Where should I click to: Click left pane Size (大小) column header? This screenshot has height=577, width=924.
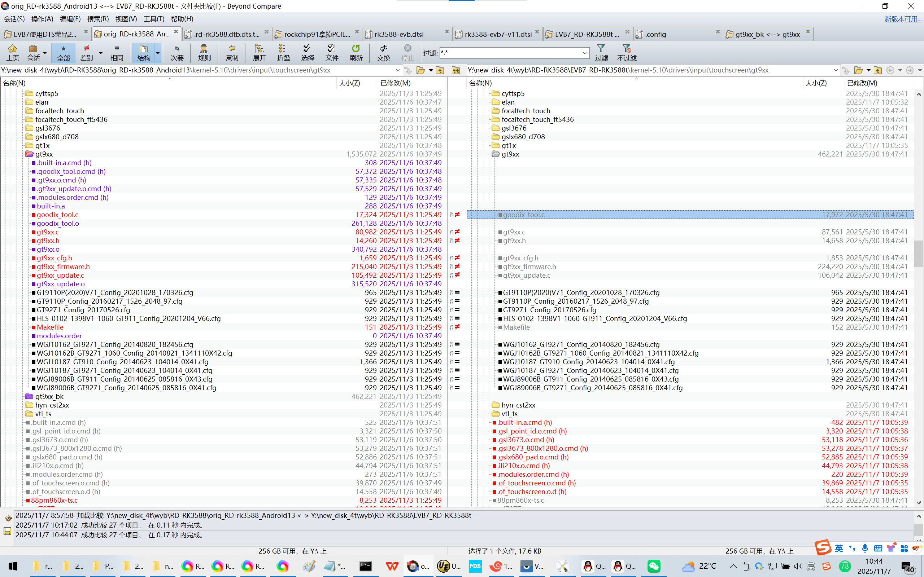pyautogui.click(x=349, y=83)
